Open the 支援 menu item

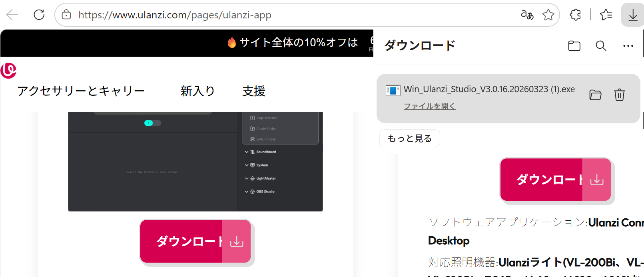click(254, 91)
